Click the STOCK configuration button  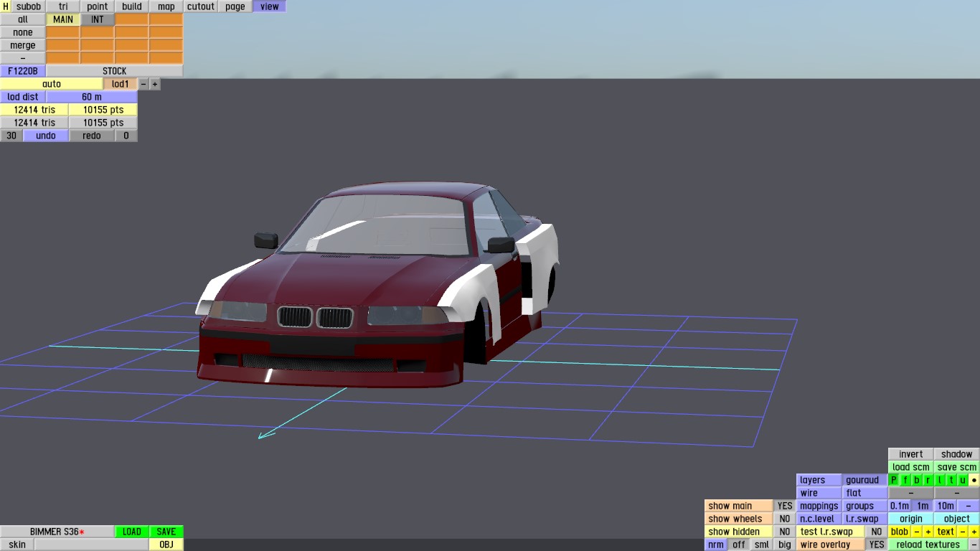(115, 71)
